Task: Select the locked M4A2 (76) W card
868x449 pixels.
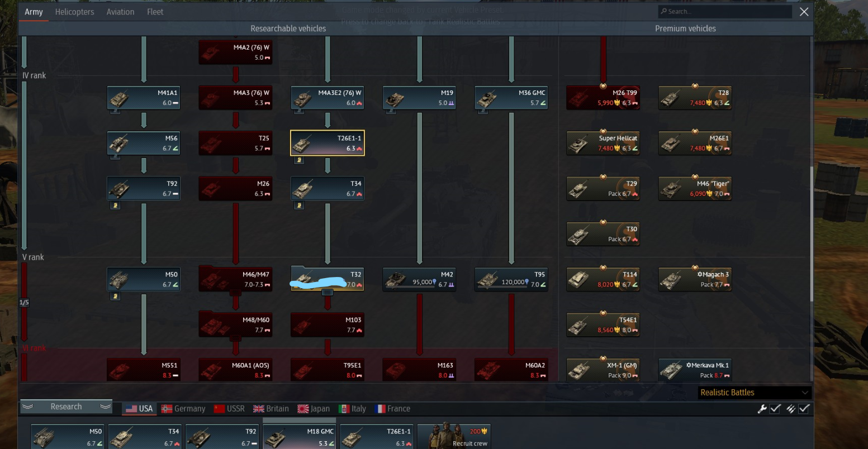Action: (x=235, y=52)
